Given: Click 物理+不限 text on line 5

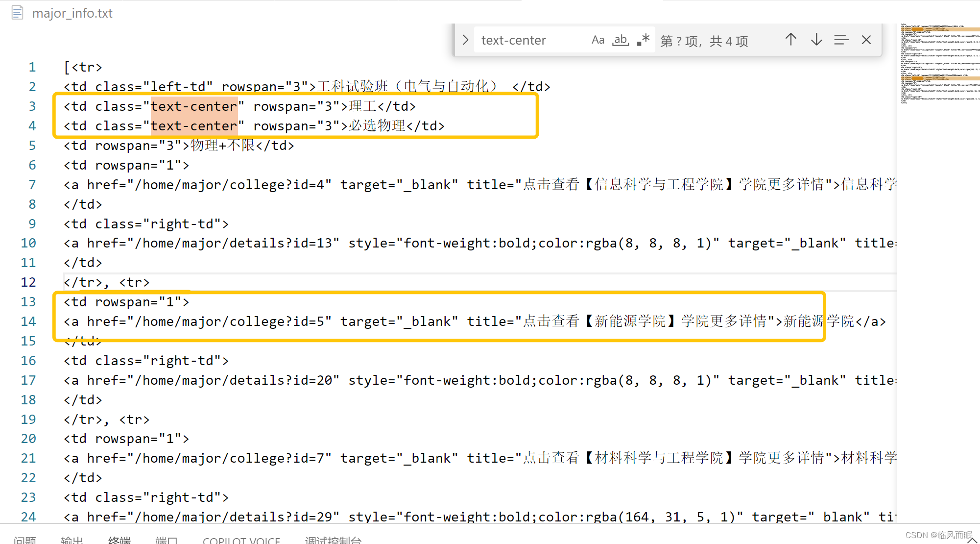Looking at the screenshot, I should point(223,146).
